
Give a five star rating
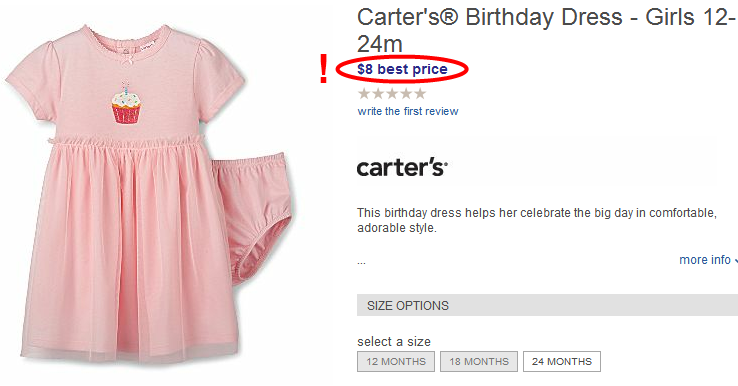click(x=420, y=94)
